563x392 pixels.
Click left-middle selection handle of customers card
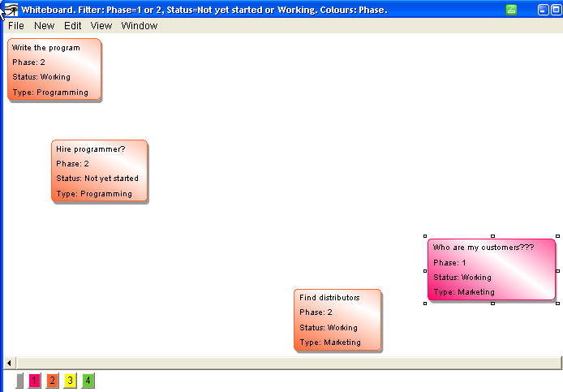click(x=425, y=271)
